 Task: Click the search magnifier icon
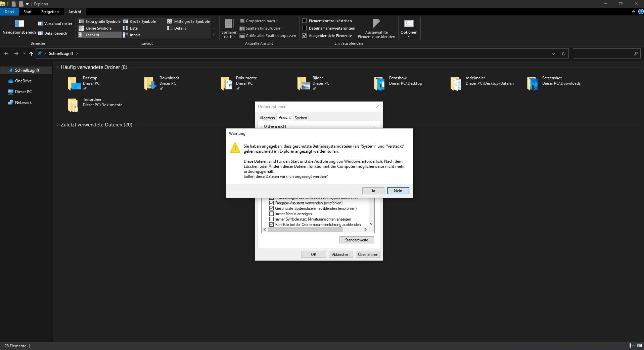coord(636,53)
